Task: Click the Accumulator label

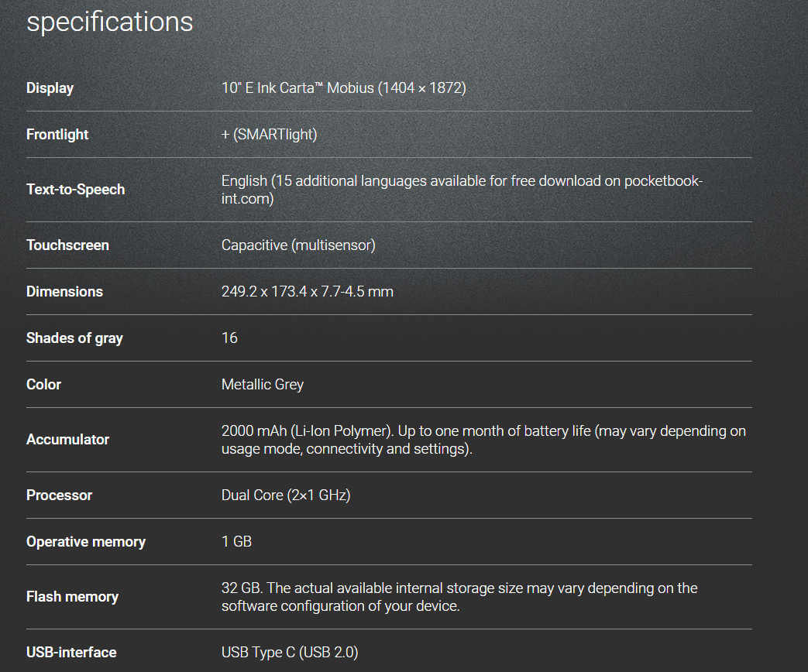Action: (x=67, y=440)
